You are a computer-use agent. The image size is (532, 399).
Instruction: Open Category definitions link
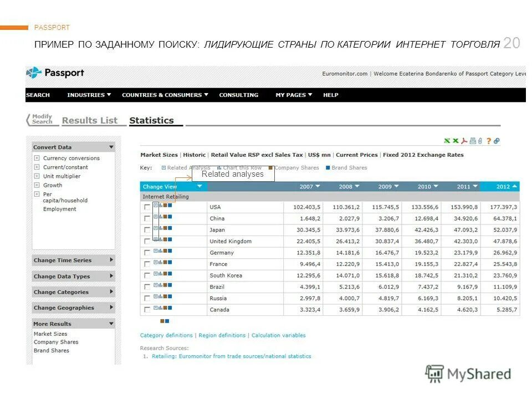(x=166, y=335)
